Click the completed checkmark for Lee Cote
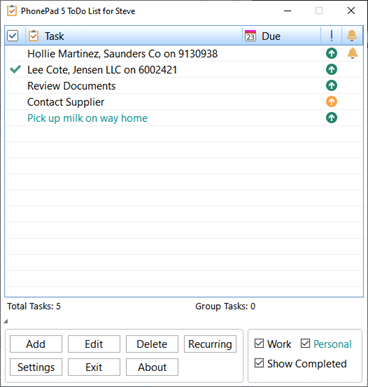368x387 pixels. pos(15,70)
